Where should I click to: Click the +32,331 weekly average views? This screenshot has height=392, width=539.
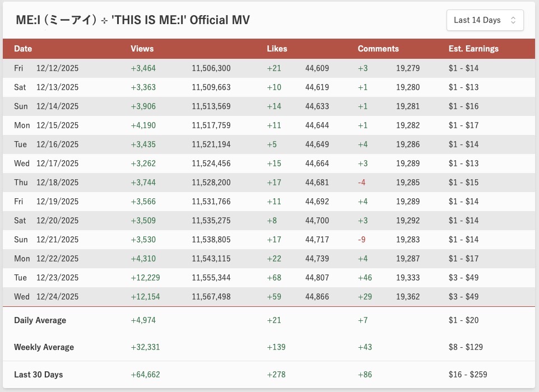(145, 347)
